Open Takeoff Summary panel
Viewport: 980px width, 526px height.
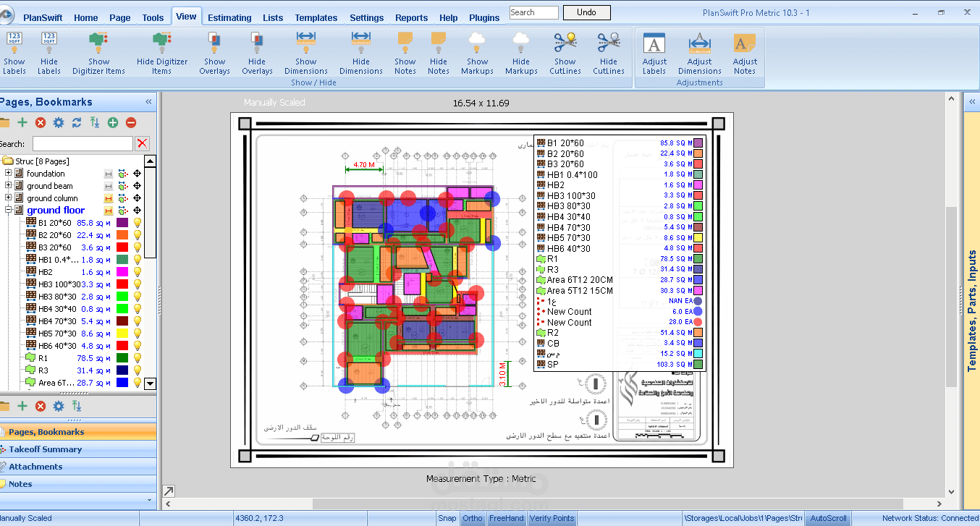tap(78, 449)
